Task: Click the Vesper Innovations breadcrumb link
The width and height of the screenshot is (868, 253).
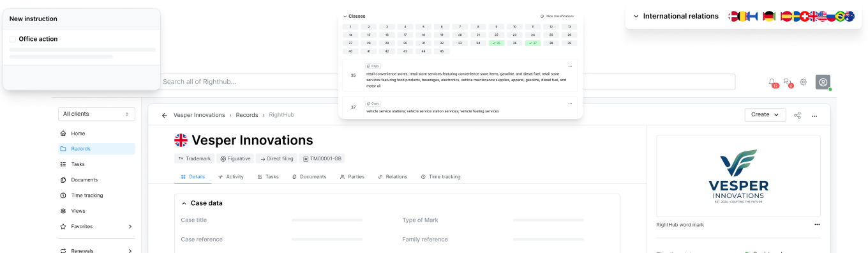Action: [199, 115]
